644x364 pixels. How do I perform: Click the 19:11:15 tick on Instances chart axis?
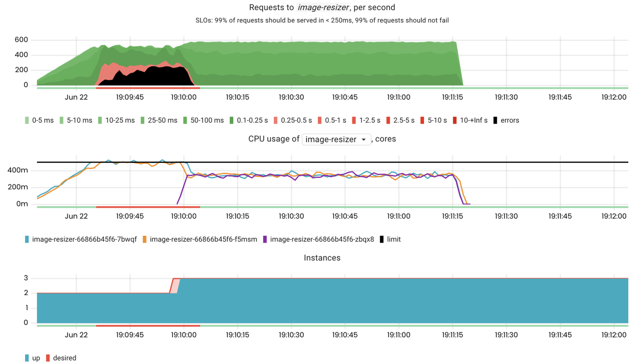click(x=453, y=335)
